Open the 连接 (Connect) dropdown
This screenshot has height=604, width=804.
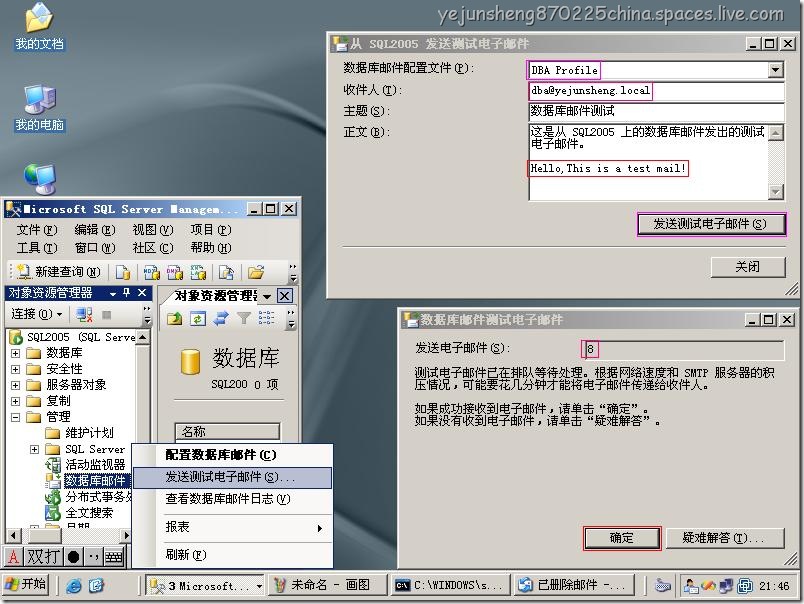point(37,314)
